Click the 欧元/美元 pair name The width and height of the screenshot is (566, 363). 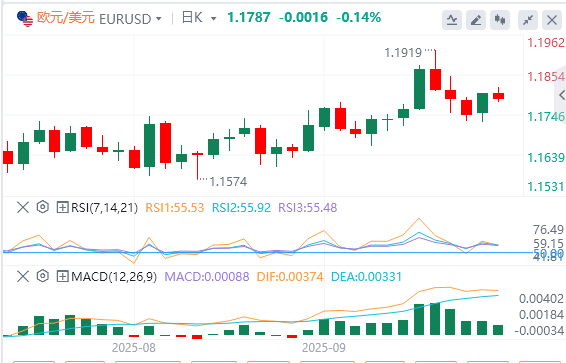pos(66,17)
